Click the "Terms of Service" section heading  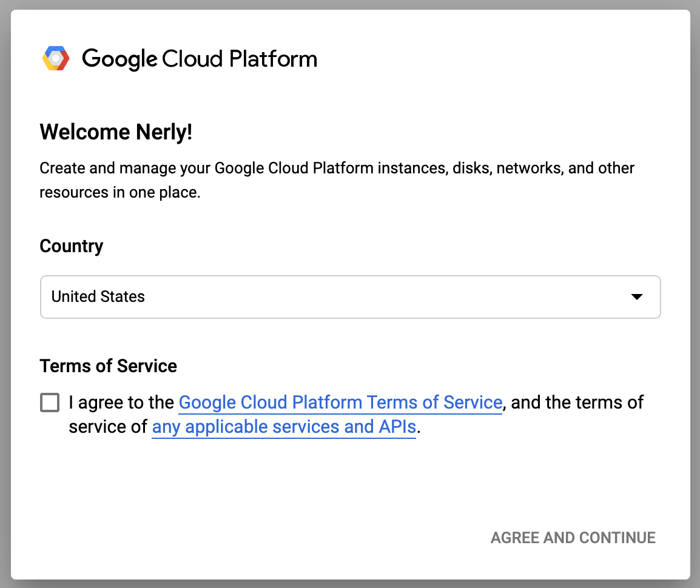click(108, 366)
